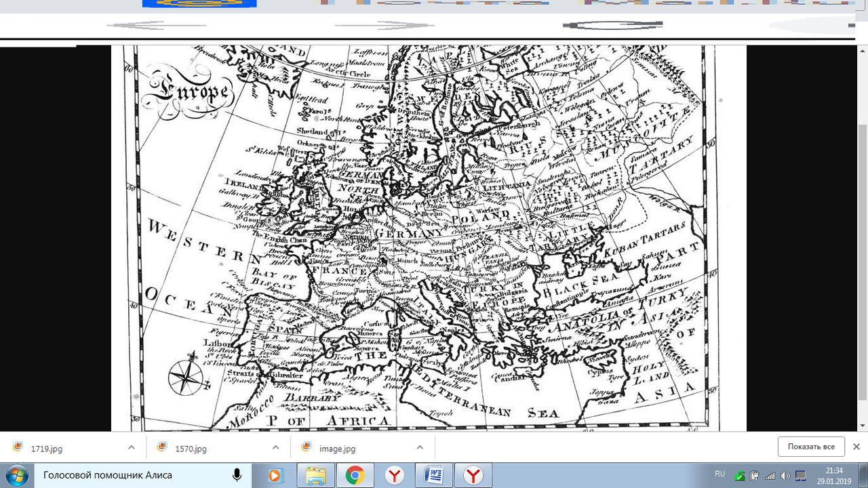Click the file icon beside image.jpg
868x488 pixels.
coord(307,448)
